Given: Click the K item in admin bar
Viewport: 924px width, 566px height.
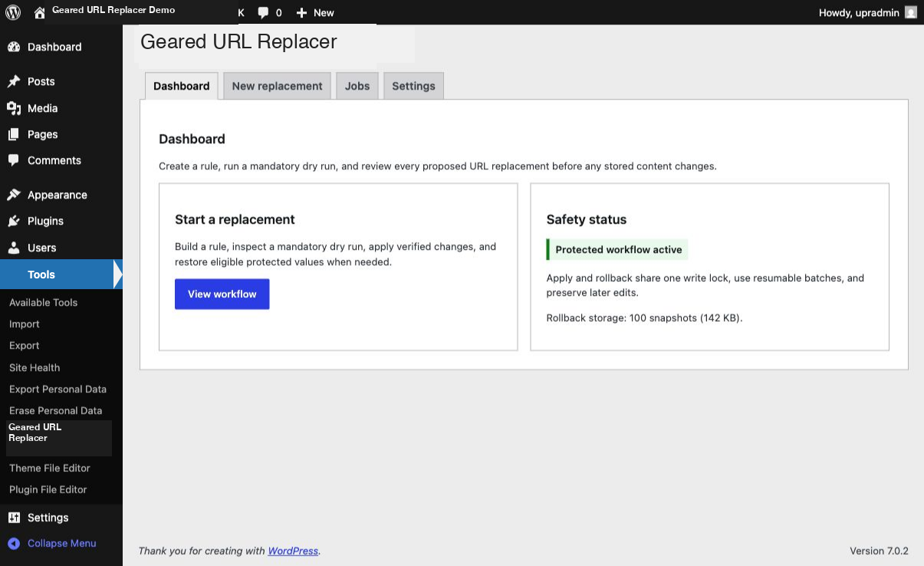Looking at the screenshot, I should point(241,12).
